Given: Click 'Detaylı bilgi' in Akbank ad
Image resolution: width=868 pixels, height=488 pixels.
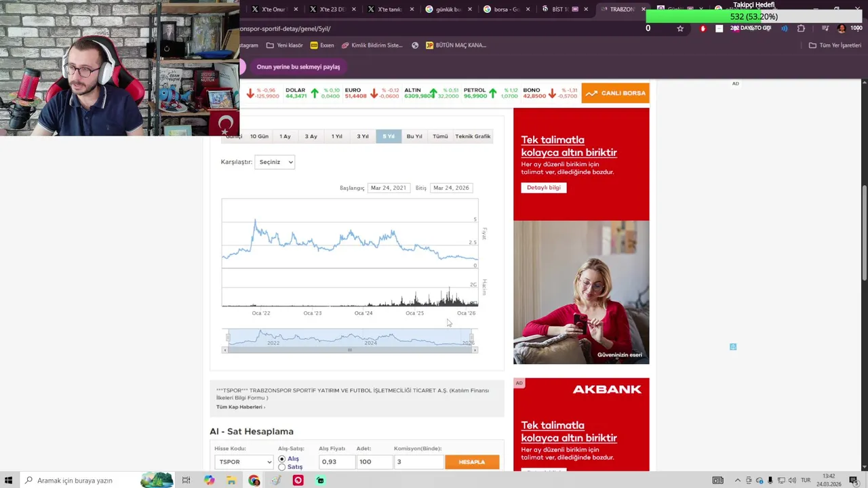Looking at the screenshot, I should click(x=544, y=188).
